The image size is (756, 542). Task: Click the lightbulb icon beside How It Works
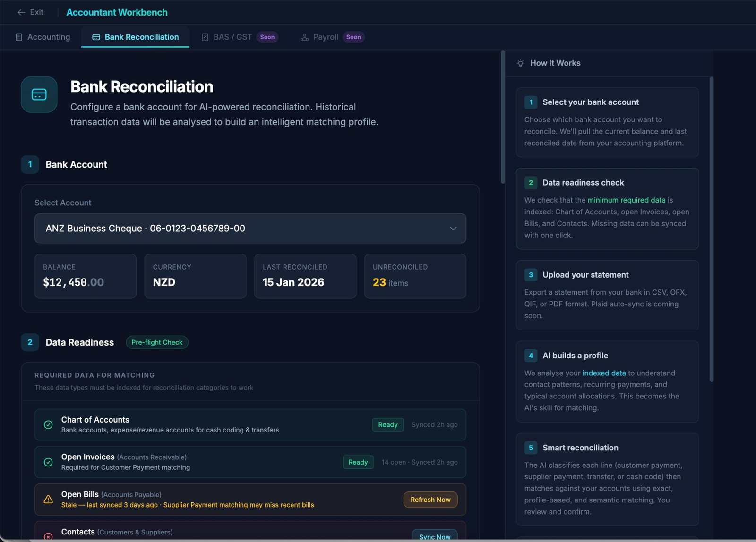(x=520, y=63)
